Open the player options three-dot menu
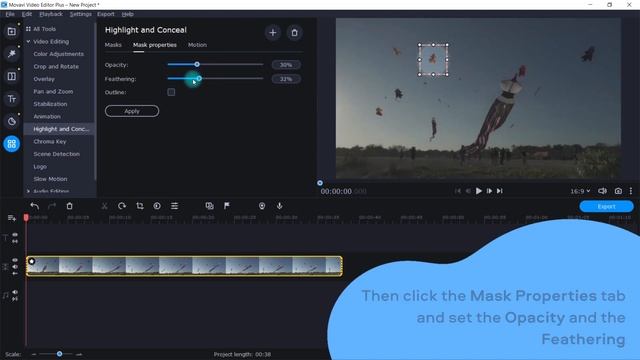The width and height of the screenshot is (640, 360). (x=631, y=191)
